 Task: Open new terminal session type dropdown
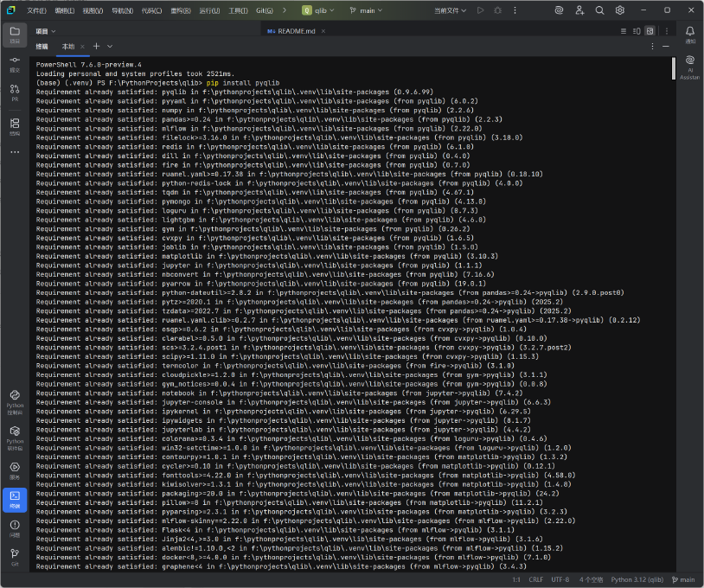(110, 46)
